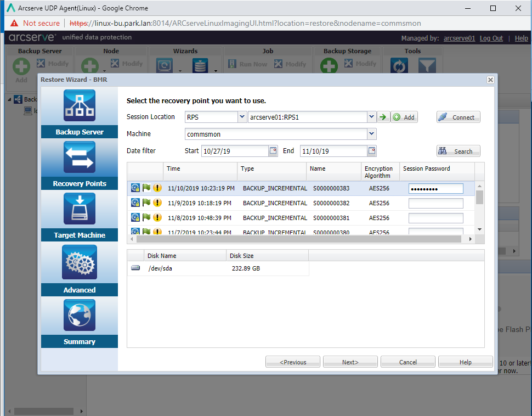Sort recovery points by the Name column
The width and height of the screenshot is (532, 416).
click(x=334, y=171)
